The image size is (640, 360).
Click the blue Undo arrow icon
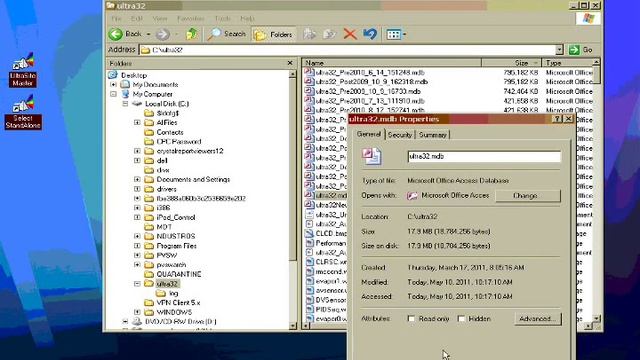(x=370, y=34)
